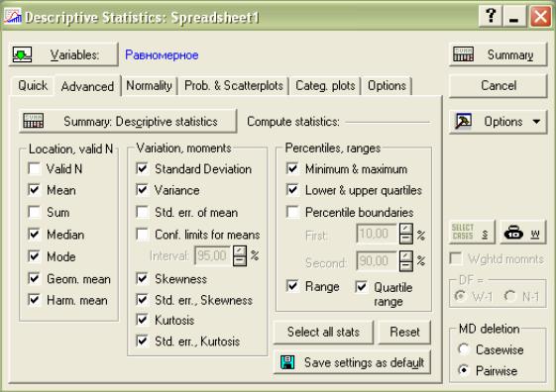Open the Normality tab

[x=149, y=86]
